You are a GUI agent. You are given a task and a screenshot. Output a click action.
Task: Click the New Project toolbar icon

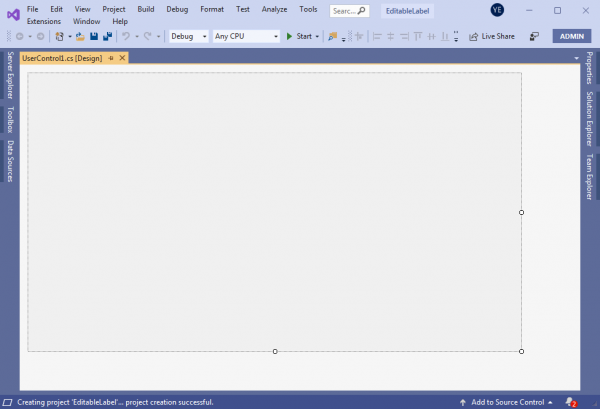click(60, 36)
